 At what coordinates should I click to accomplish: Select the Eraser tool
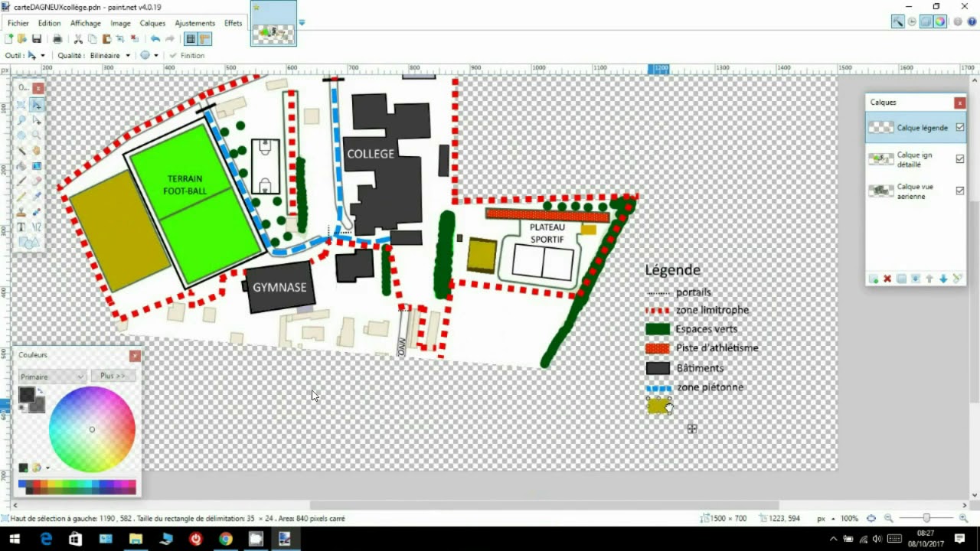37,181
